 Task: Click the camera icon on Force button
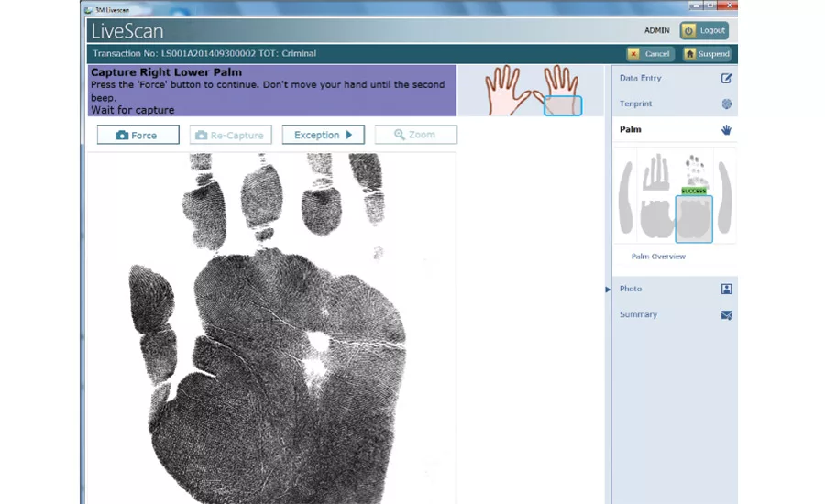coord(122,136)
